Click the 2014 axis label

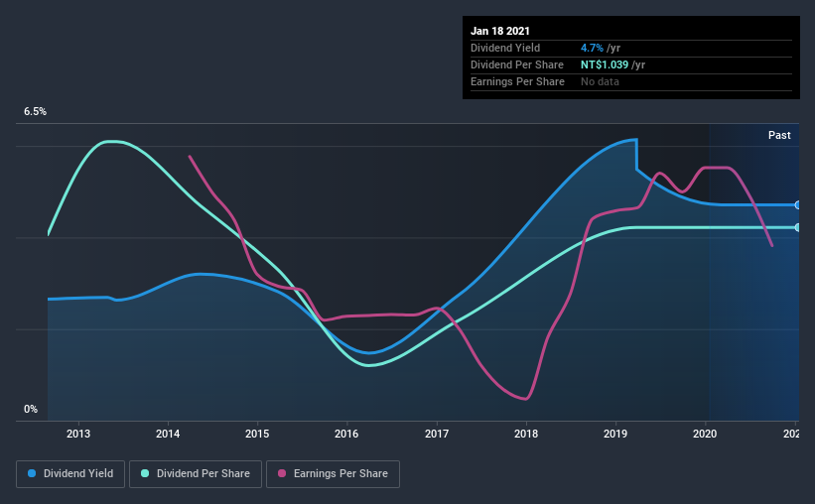[168, 434]
